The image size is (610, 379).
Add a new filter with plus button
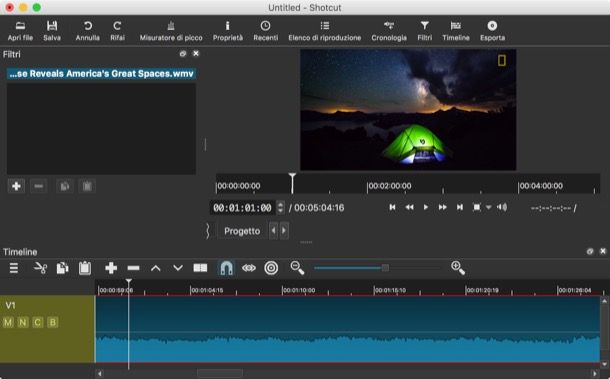[16, 186]
